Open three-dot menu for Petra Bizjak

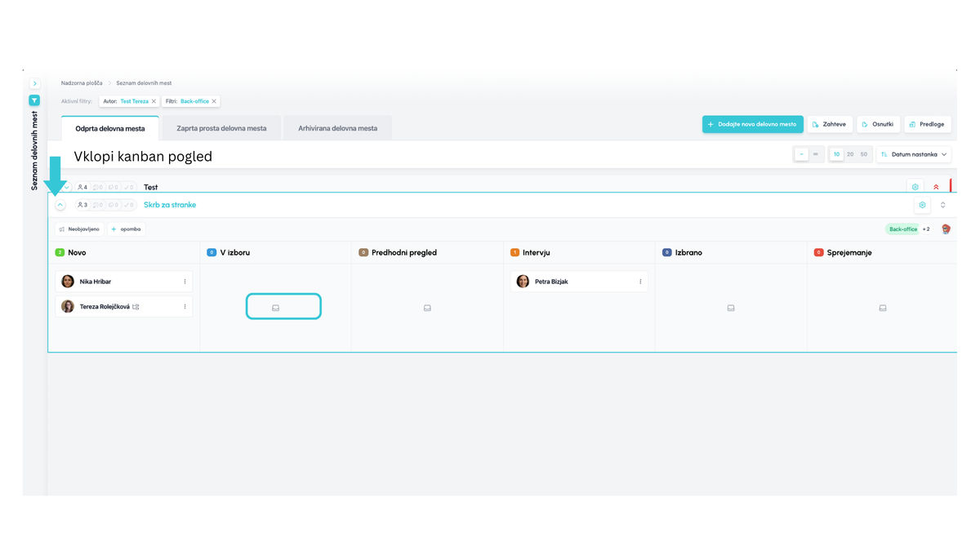point(640,282)
